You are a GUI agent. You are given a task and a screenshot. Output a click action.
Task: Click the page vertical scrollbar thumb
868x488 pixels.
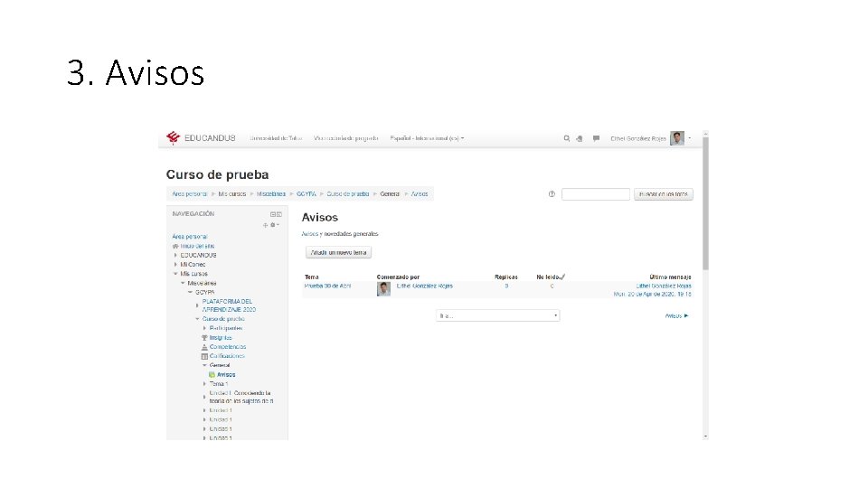pos(705,203)
